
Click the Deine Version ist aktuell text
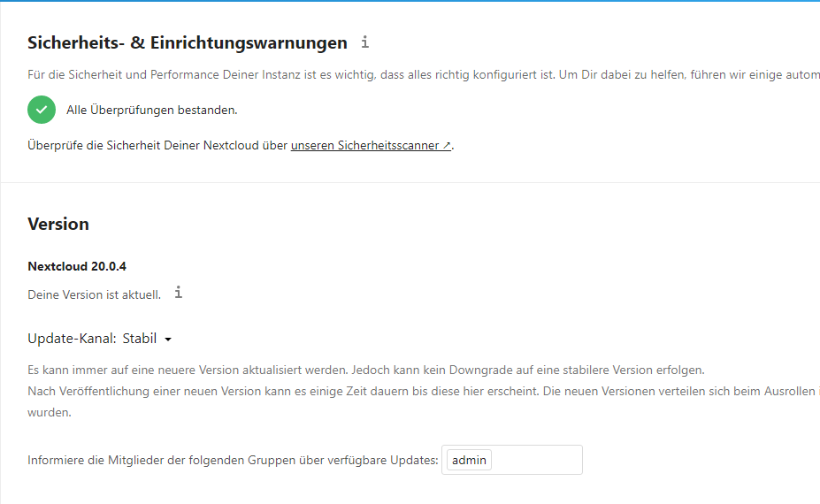[94, 294]
